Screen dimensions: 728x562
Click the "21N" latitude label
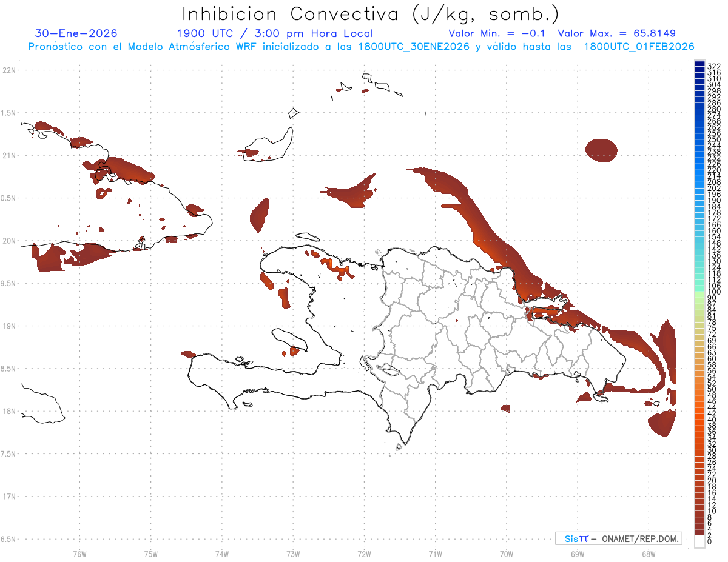8,155
